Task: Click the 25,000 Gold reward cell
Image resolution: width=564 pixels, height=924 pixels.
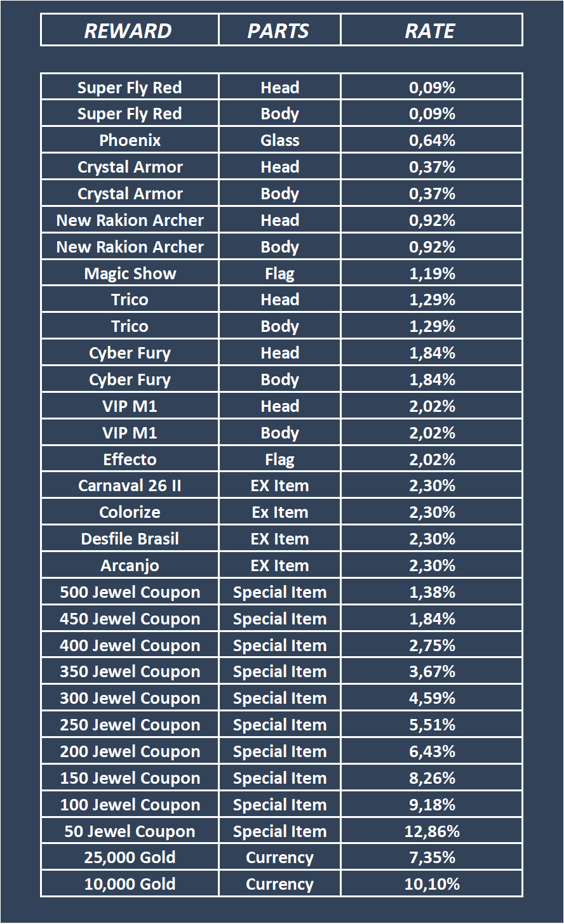Action: pos(130,858)
